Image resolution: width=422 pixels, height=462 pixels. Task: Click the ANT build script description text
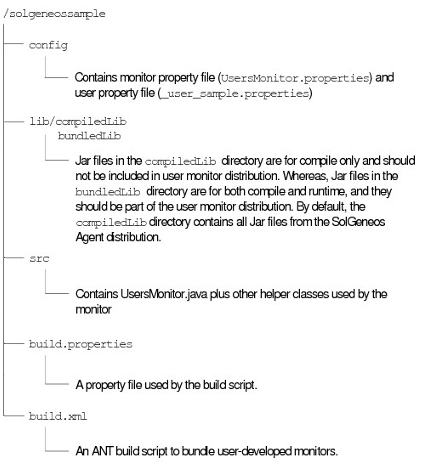207,451
